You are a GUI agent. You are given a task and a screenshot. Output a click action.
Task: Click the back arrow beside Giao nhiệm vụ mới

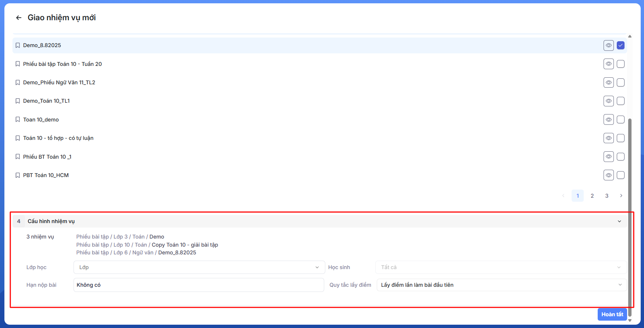click(x=19, y=18)
